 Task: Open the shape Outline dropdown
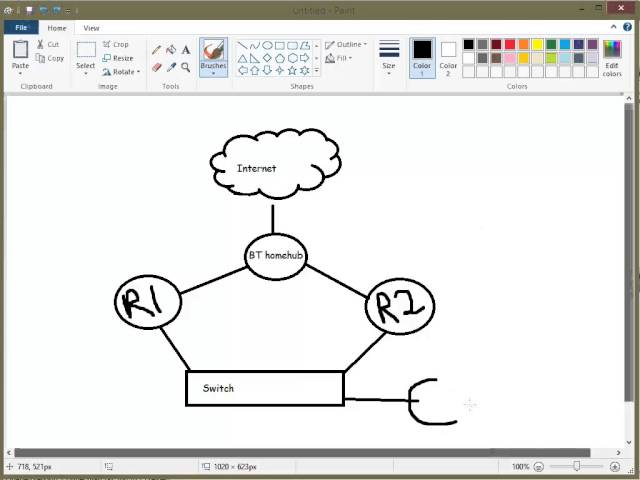347,44
